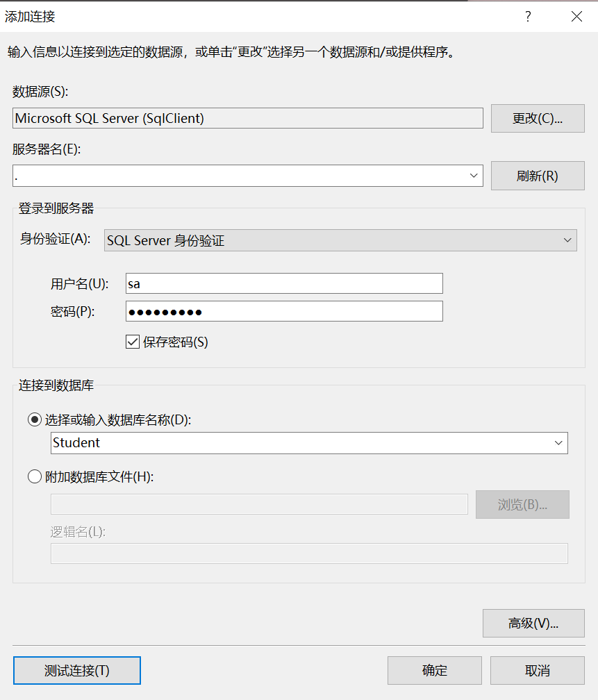Click the attach database file path field
The width and height of the screenshot is (598, 700).
pos(257,504)
